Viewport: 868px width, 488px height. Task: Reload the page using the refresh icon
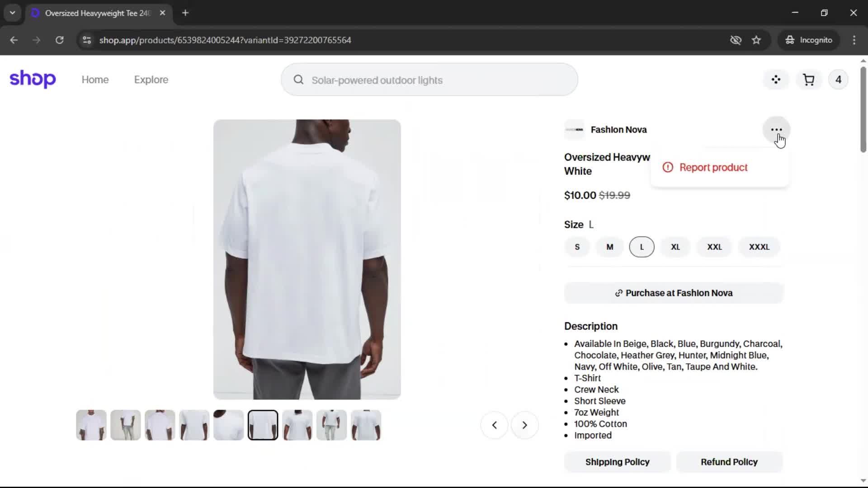pos(59,40)
